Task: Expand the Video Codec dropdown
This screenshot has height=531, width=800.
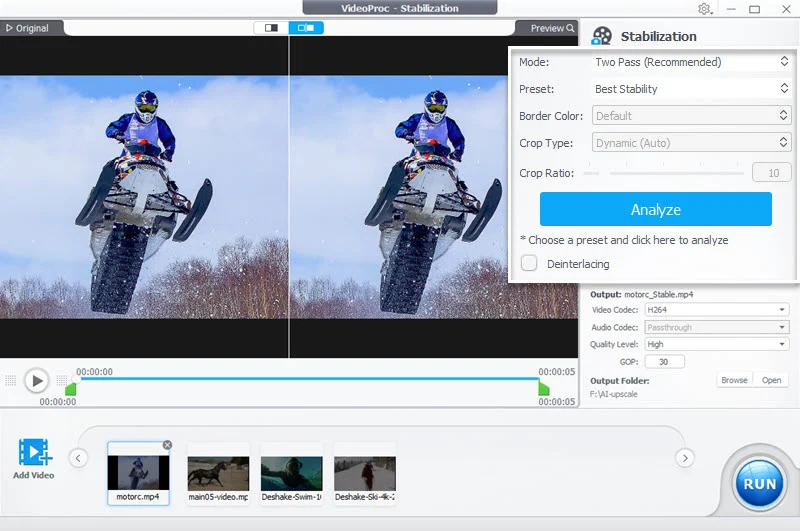Action: point(715,310)
